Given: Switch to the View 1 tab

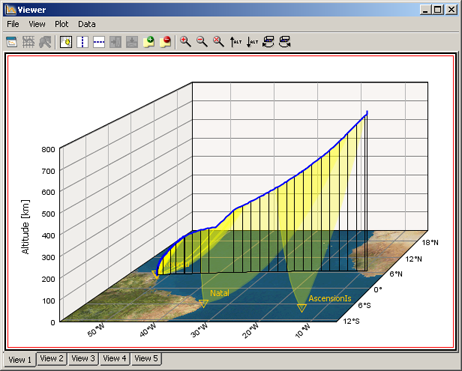Looking at the screenshot, I should [x=20, y=360].
